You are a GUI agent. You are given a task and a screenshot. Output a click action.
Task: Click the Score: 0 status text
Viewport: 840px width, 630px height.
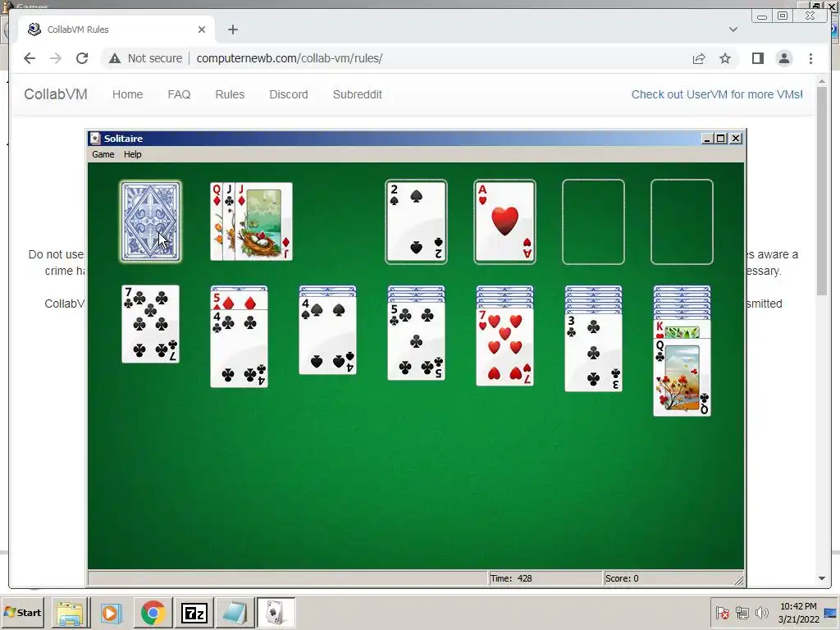622,578
